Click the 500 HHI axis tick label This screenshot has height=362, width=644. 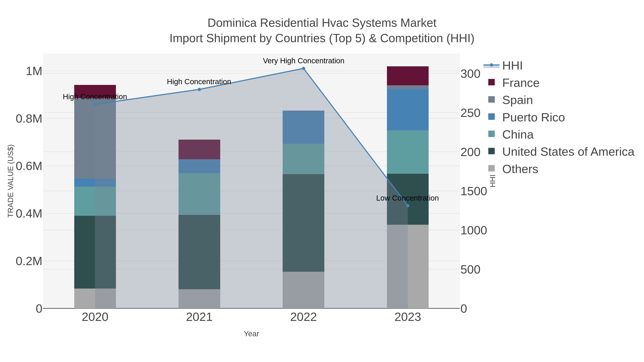tap(470, 270)
